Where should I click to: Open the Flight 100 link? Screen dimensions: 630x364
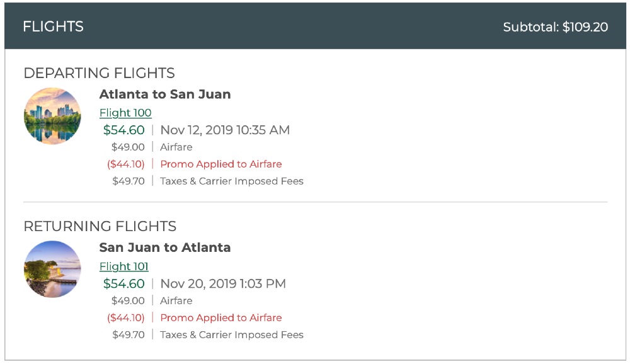coord(125,113)
